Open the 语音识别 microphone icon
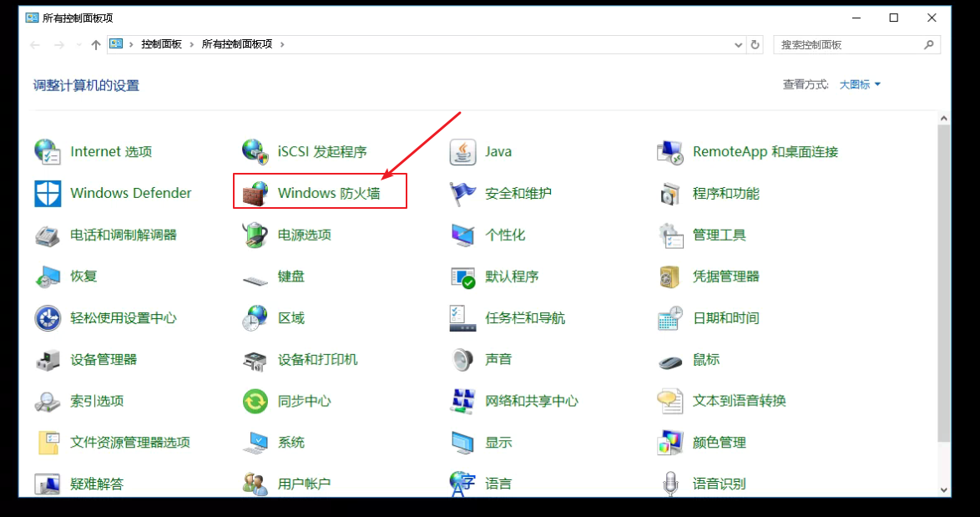 tap(670, 484)
